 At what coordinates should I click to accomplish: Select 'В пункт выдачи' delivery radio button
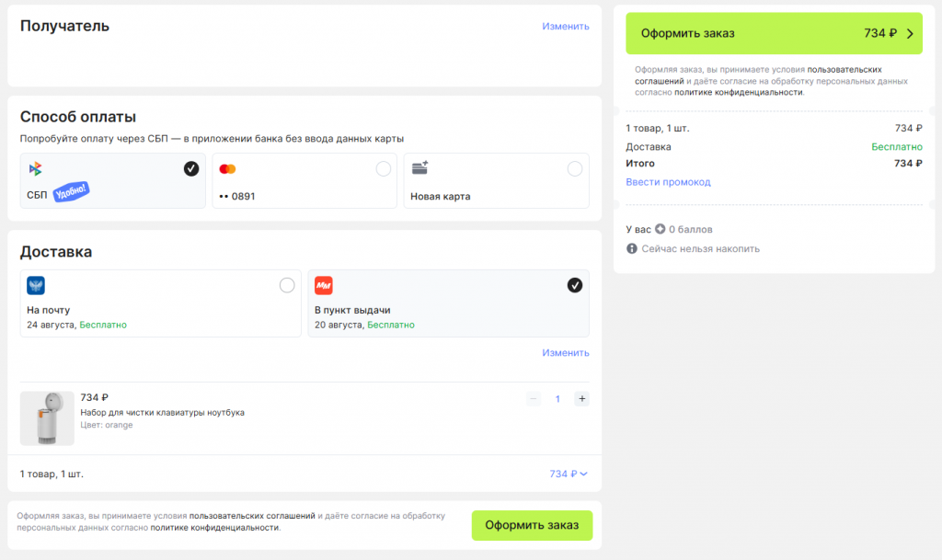575,285
